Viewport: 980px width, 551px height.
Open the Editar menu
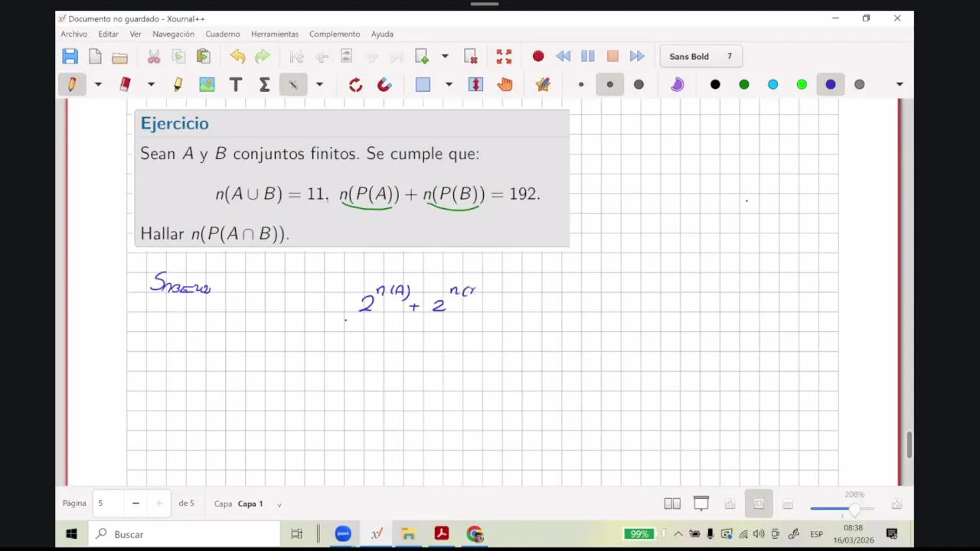108,34
